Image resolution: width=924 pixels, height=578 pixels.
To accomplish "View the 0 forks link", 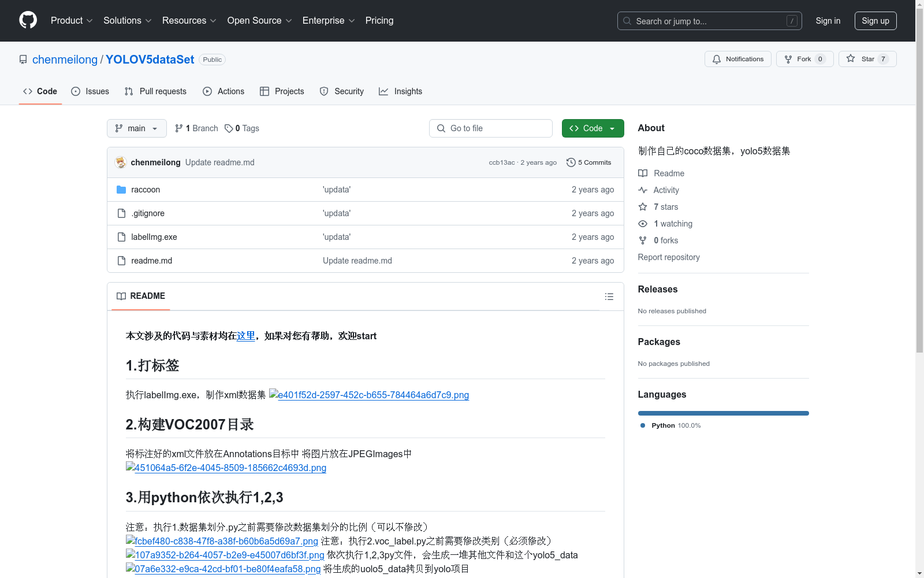I will [x=658, y=240].
